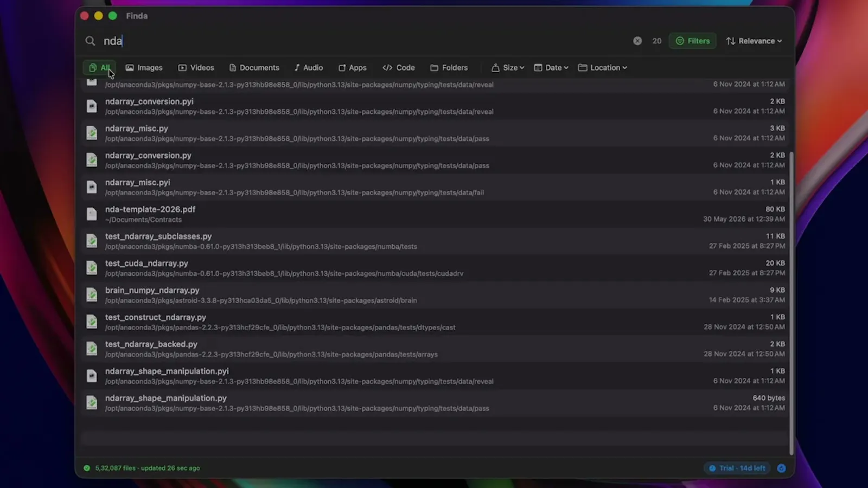Click the file icon of ndarray_shape_manipulation.py
The image size is (868, 488).
click(92, 403)
